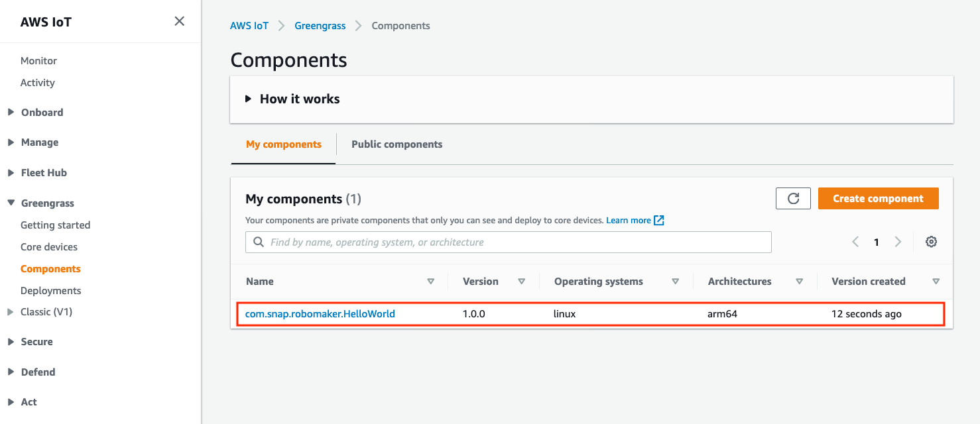Click the previous page arrow icon

click(855, 242)
